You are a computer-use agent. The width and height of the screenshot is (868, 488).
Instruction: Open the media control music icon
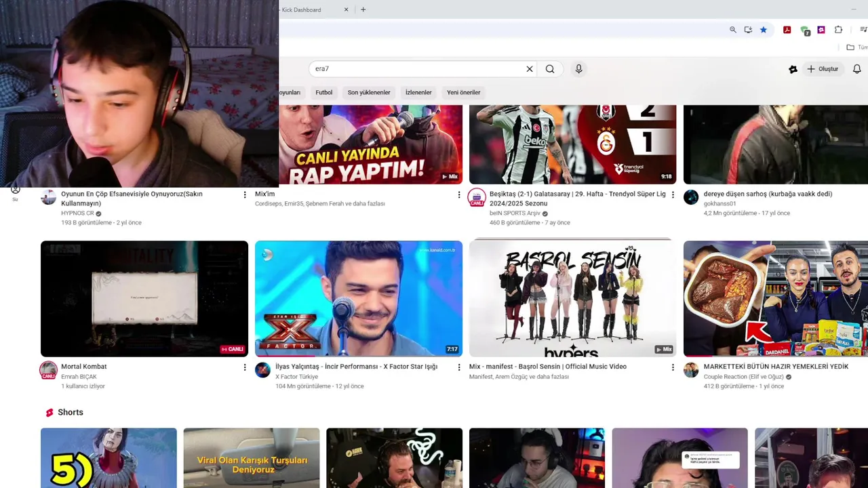click(x=863, y=30)
